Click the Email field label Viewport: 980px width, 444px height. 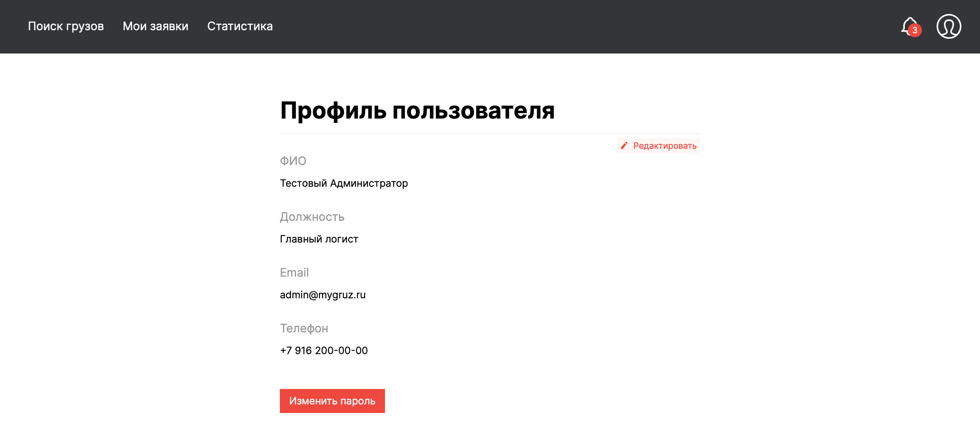coord(294,272)
